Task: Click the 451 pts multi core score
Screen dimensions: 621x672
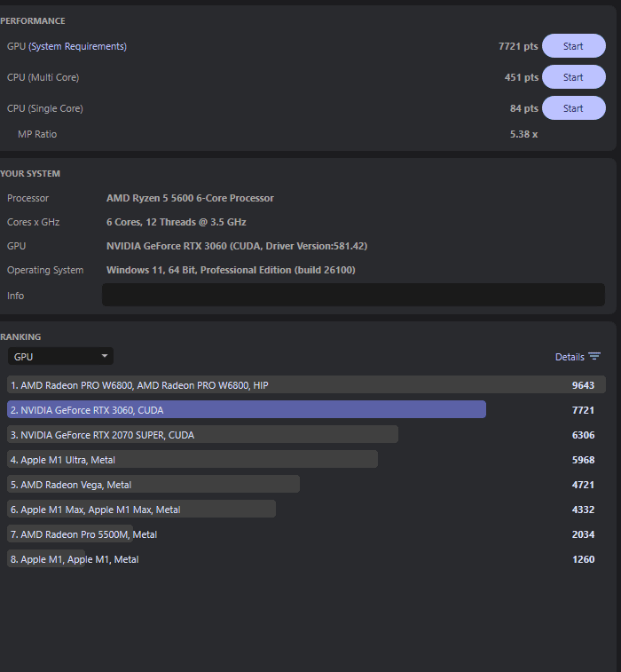Action: coord(522,77)
